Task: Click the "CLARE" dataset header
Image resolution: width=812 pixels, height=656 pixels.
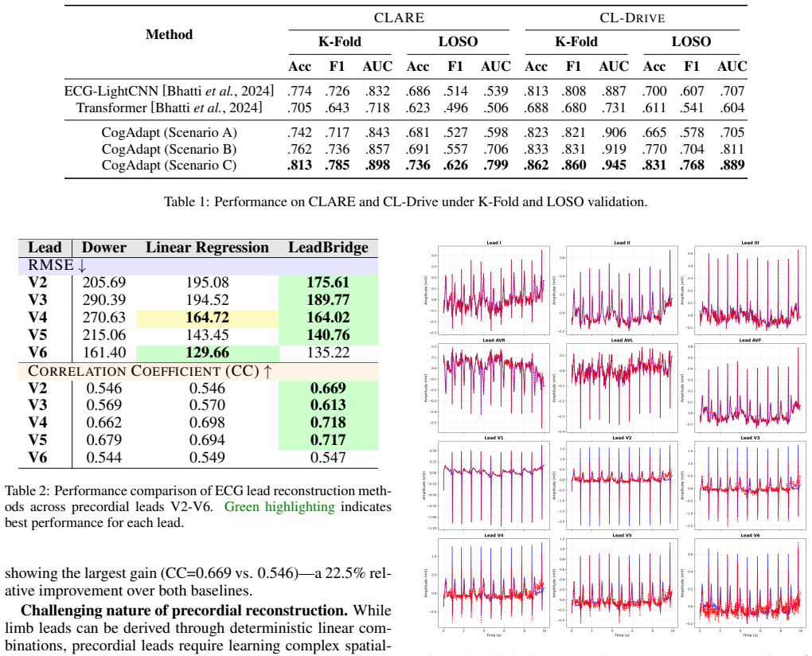Action: (x=399, y=18)
